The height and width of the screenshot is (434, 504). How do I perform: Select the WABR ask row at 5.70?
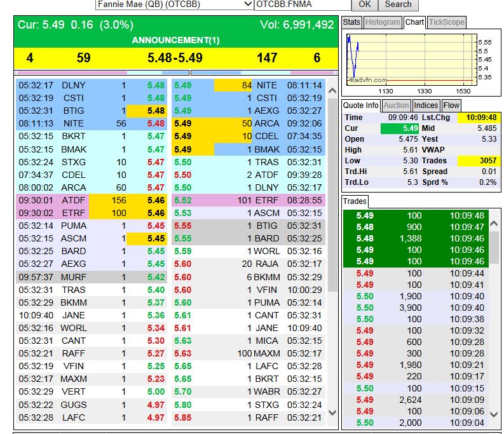click(249, 391)
